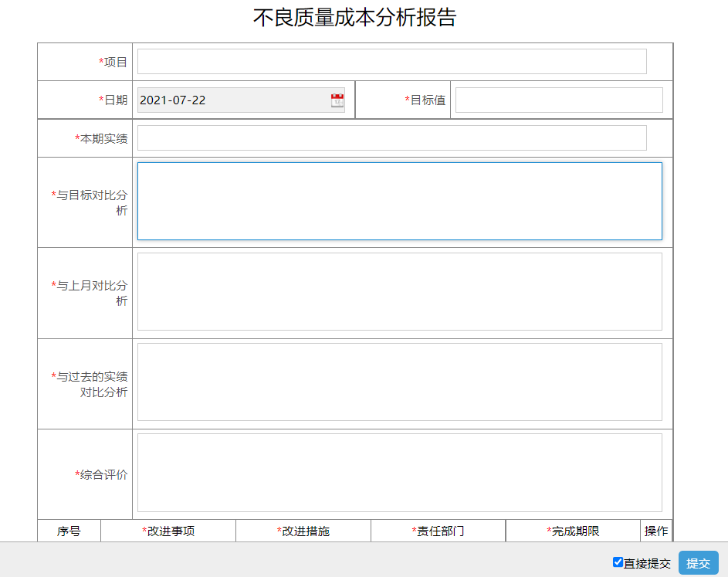
Task: Click the 日期 field label
Action: click(113, 100)
